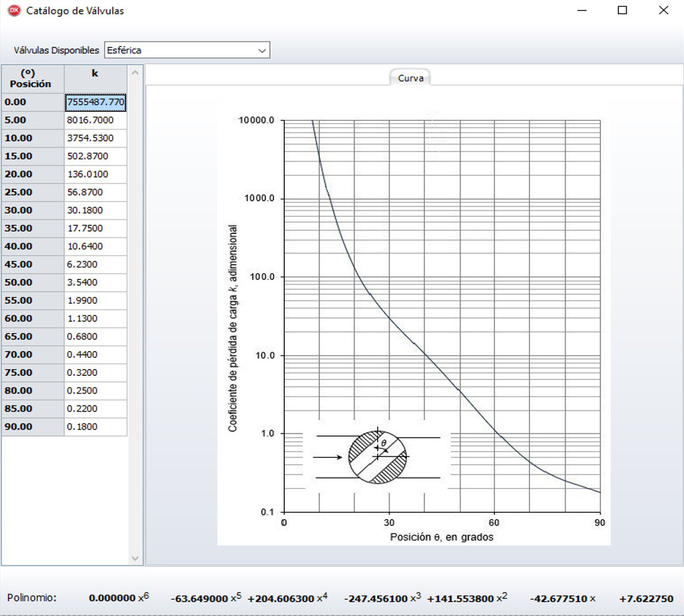Image resolution: width=684 pixels, height=616 pixels.
Task: Select the k value 56.8700
Action: [95, 192]
